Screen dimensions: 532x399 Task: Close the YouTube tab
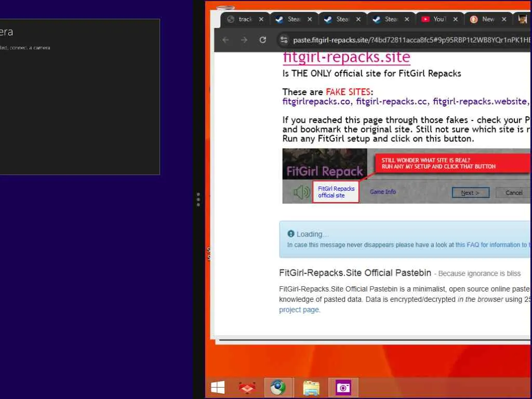455,19
